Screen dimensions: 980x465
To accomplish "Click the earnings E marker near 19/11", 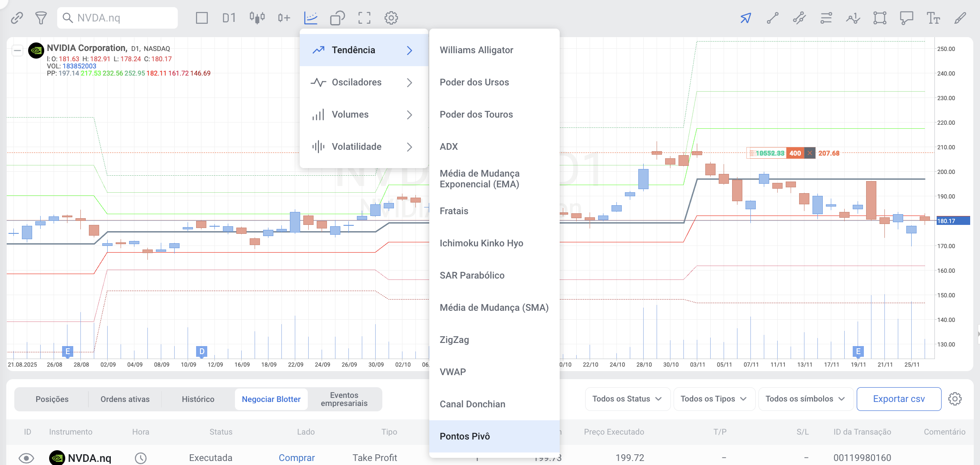I will (x=858, y=351).
